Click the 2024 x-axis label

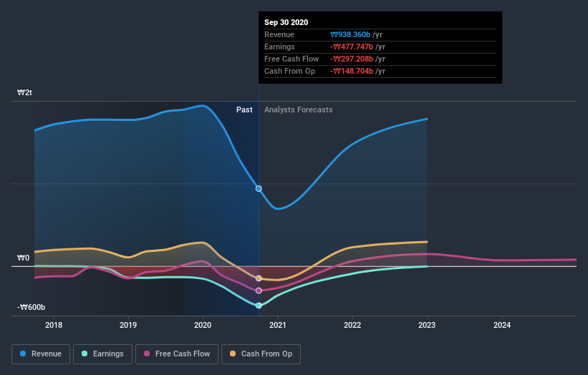pos(502,325)
